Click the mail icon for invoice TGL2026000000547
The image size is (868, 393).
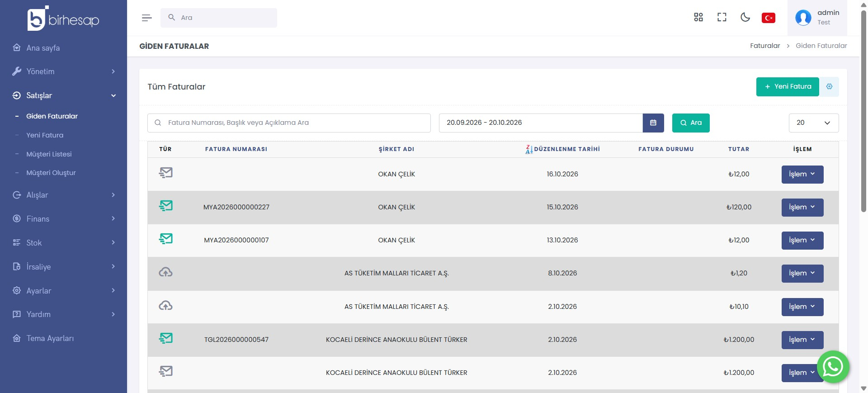click(166, 338)
